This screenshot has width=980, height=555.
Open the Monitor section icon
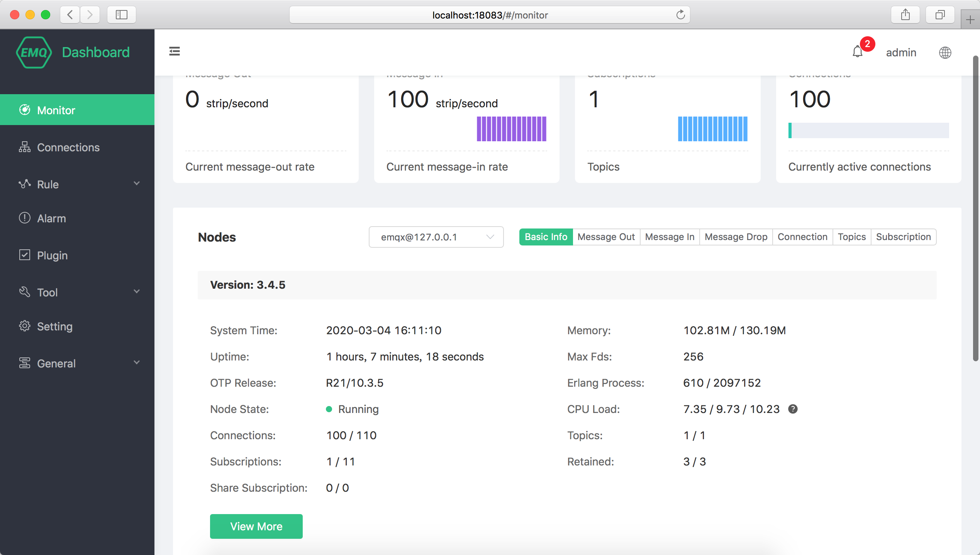click(24, 110)
